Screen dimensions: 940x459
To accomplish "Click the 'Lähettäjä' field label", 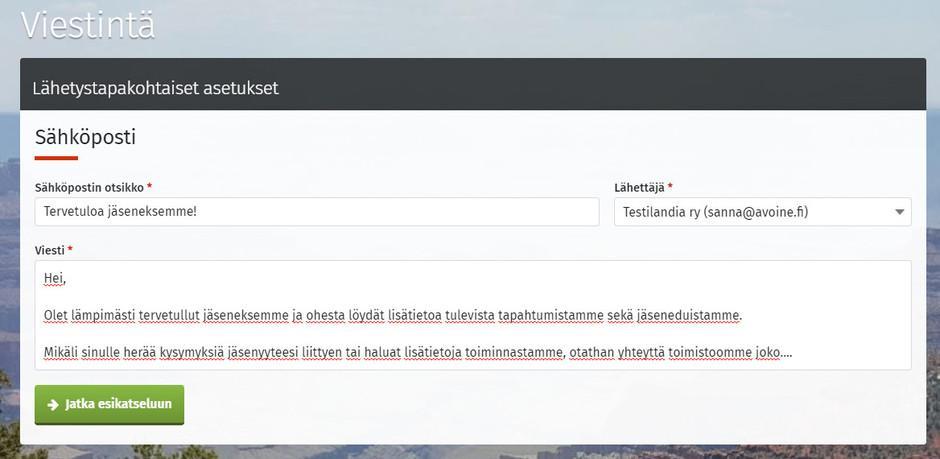I will [x=639, y=187].
